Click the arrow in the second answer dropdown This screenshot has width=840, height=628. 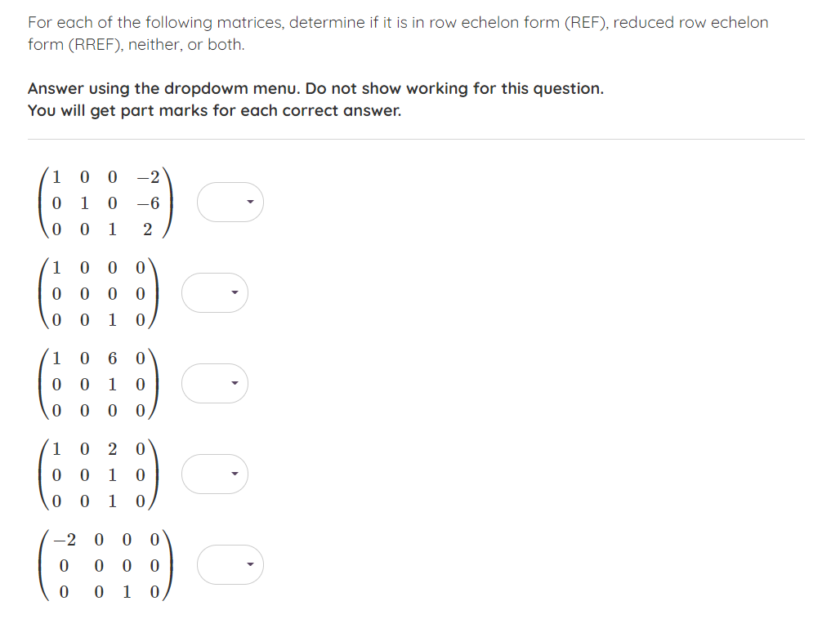[x=237, y=292]
